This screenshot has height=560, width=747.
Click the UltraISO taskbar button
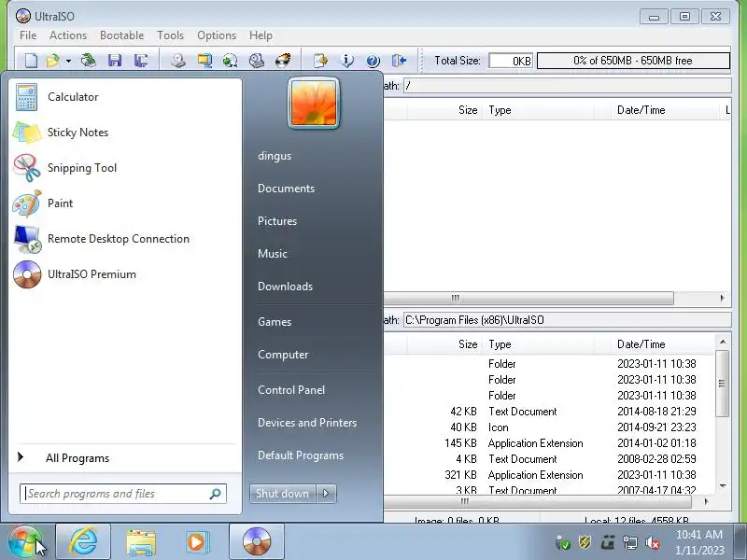click(257, 542)
